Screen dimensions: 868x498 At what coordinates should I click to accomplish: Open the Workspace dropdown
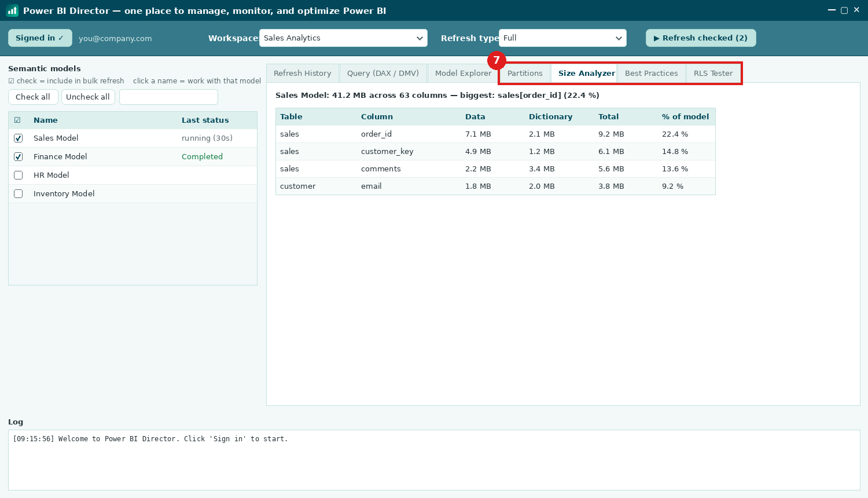pyautogui.click(x=343, y=38)
